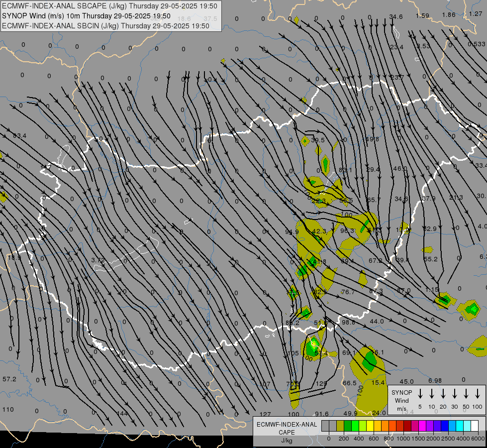Image resolution: width=487 pixels, height=448 pixels.
Task: Click the 91.6 value on the map
Action: pos(322,414)
